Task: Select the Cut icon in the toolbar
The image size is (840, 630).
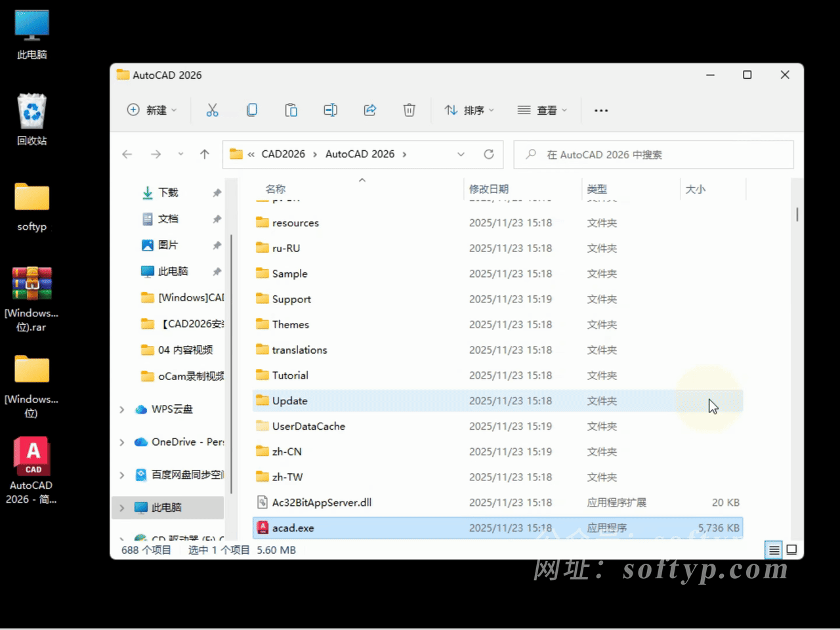Action: (x=212, y=110)
